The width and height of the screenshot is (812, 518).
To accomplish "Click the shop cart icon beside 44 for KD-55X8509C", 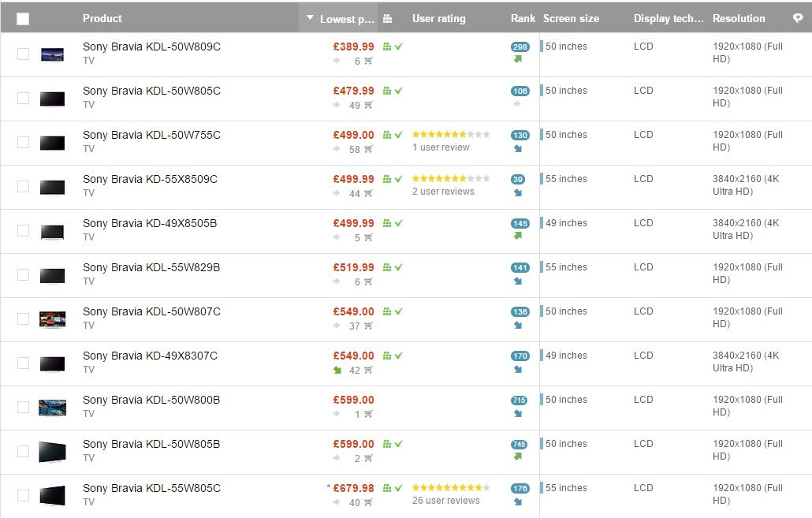I will pos(368,193).
